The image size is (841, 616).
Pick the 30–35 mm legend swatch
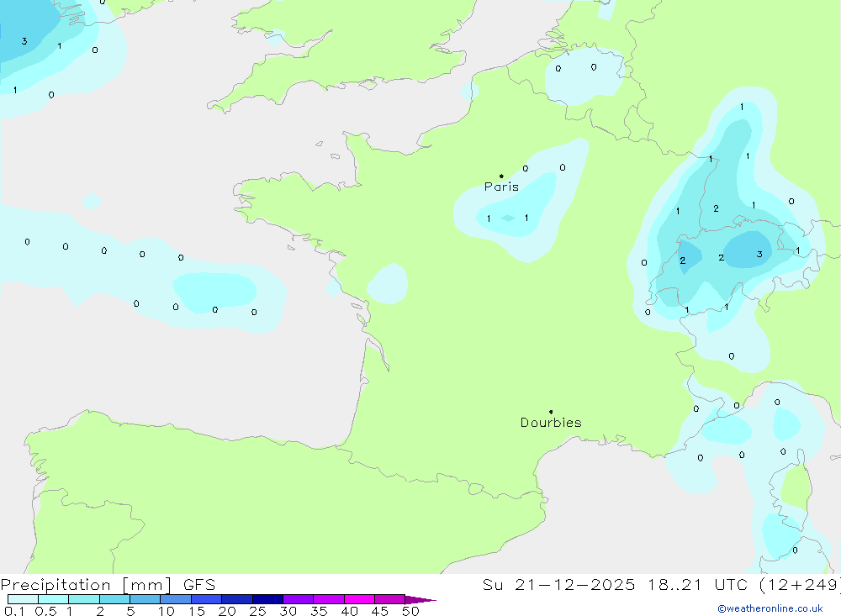[299, 599]
